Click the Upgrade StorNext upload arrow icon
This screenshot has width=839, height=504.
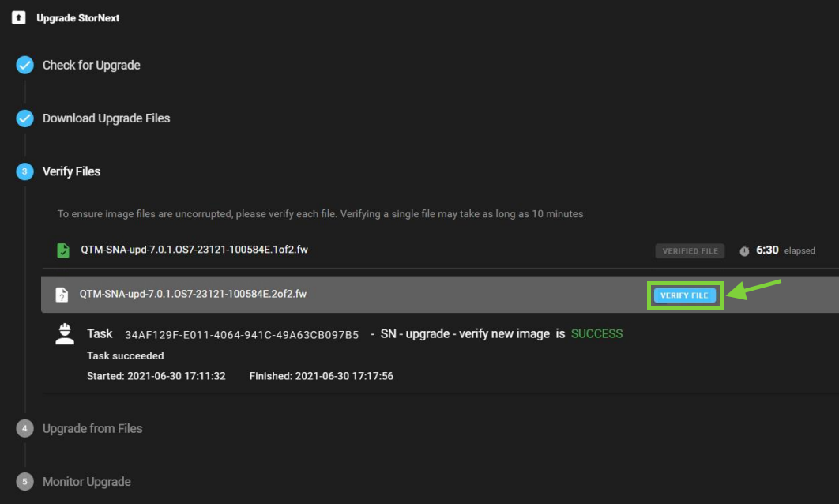19,17
